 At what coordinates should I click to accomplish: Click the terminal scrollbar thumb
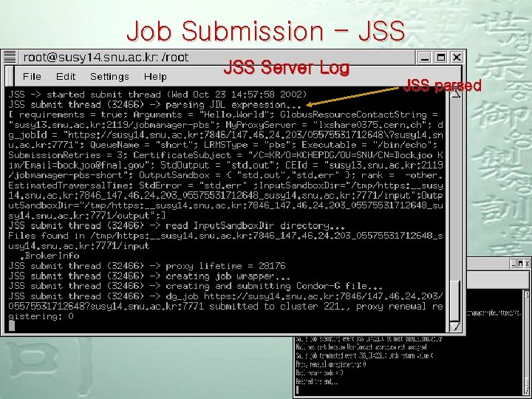(455, 300)
